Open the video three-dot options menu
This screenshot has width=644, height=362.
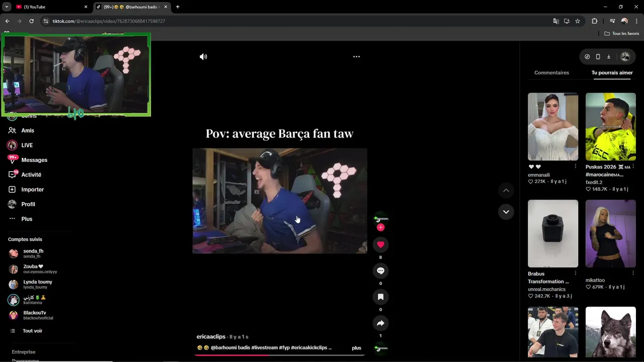tap(356, 57)
